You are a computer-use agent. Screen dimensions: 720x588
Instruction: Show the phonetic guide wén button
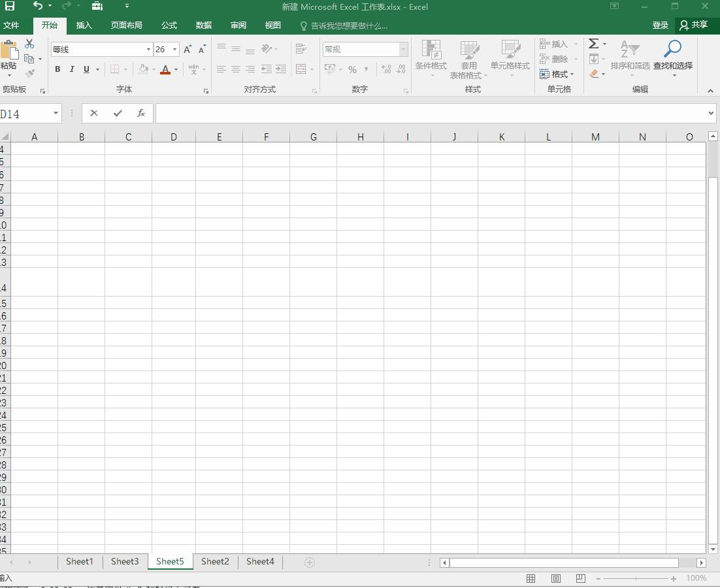[x=194, y=69]
